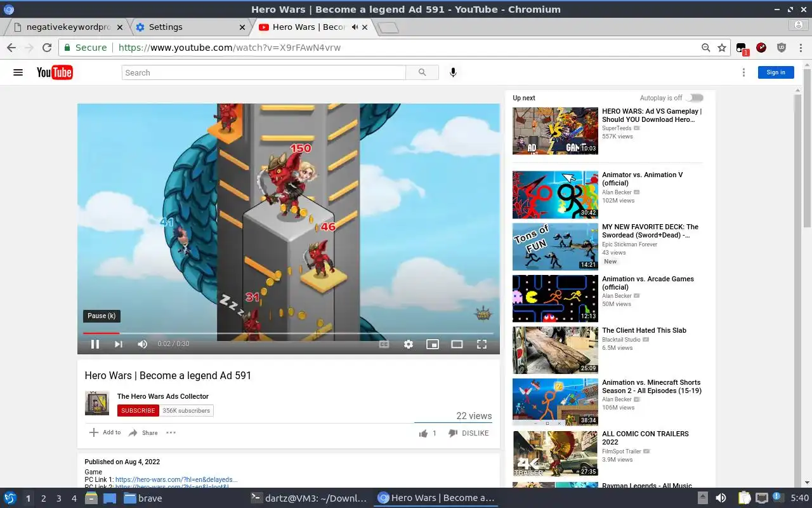Select the Hero Wars YouTube tab
Screen dimensions: 812x508
pos(309,27)
